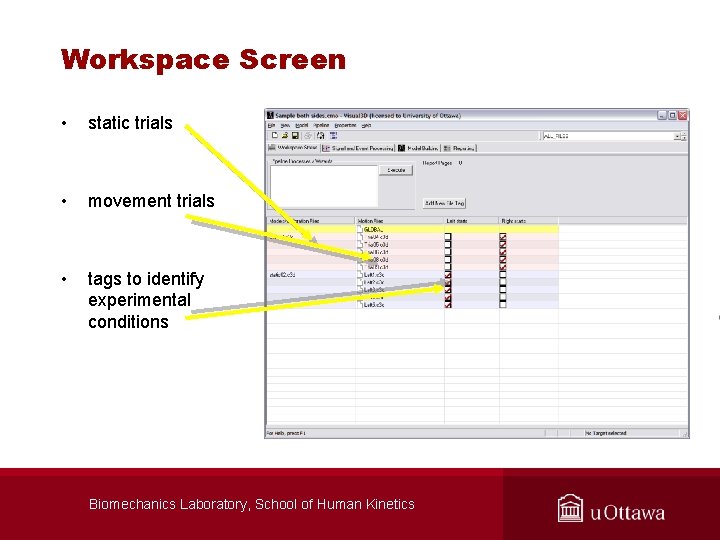Click the Report Pages count label
Image resolution: width=720 pixels, height=540 pixels.
point(442,163)
